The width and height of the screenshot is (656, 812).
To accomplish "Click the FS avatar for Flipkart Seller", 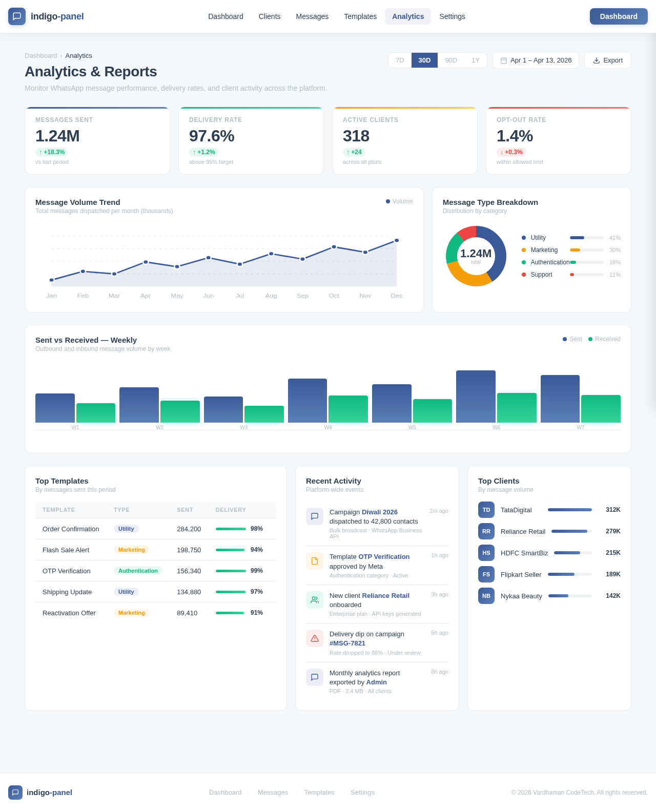I will 486,574.
